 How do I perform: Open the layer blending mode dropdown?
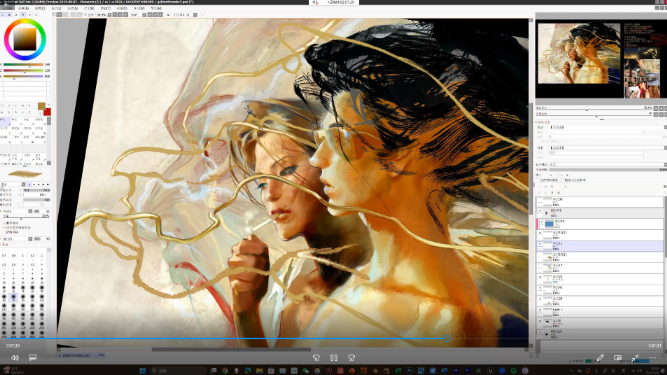609,165
